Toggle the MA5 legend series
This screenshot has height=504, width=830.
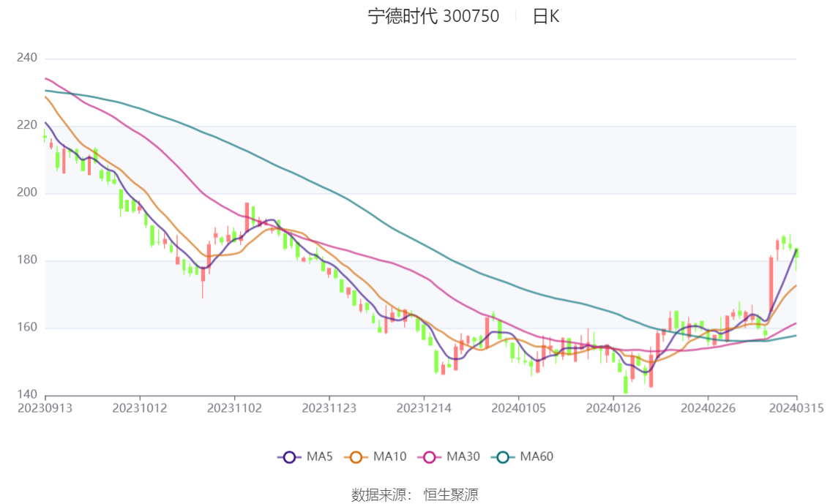pyautogui.click(x=305, y=457)
